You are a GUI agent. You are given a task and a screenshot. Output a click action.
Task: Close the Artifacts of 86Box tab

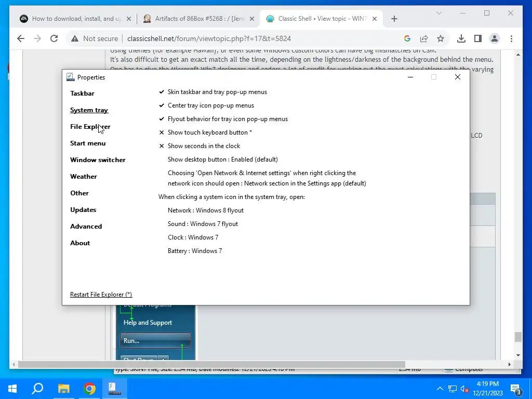(252, 19)
